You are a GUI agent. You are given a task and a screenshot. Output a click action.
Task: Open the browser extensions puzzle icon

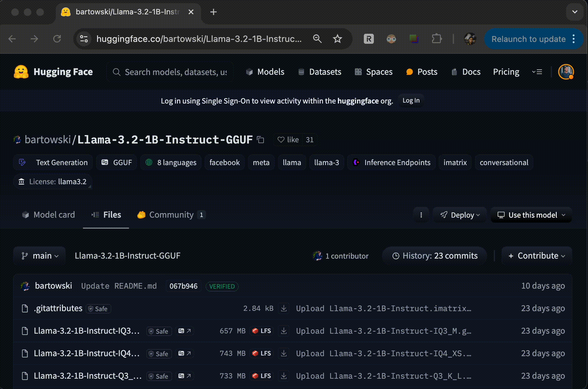(x=436, y=39)
